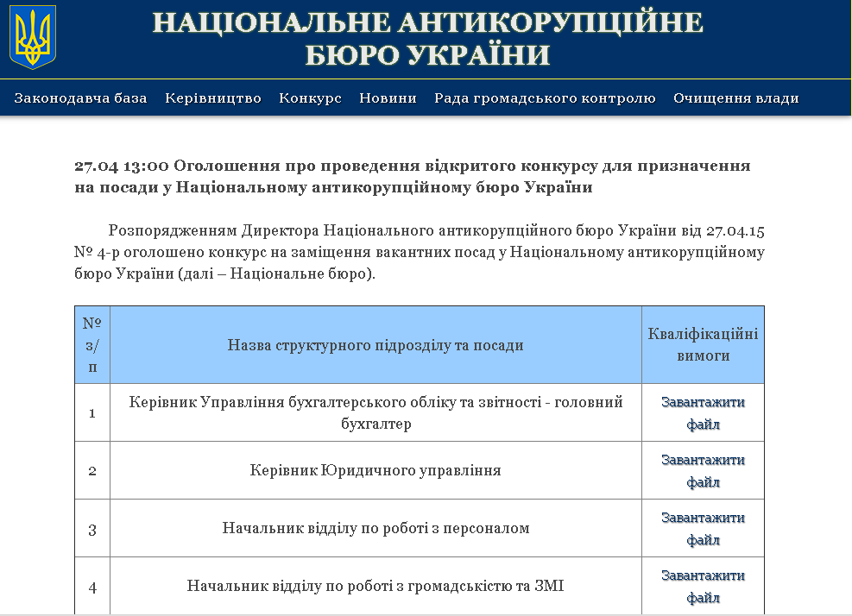Click the "№ з/п" column header cell
The image size is (852, 616).
[x=92, y=344]
